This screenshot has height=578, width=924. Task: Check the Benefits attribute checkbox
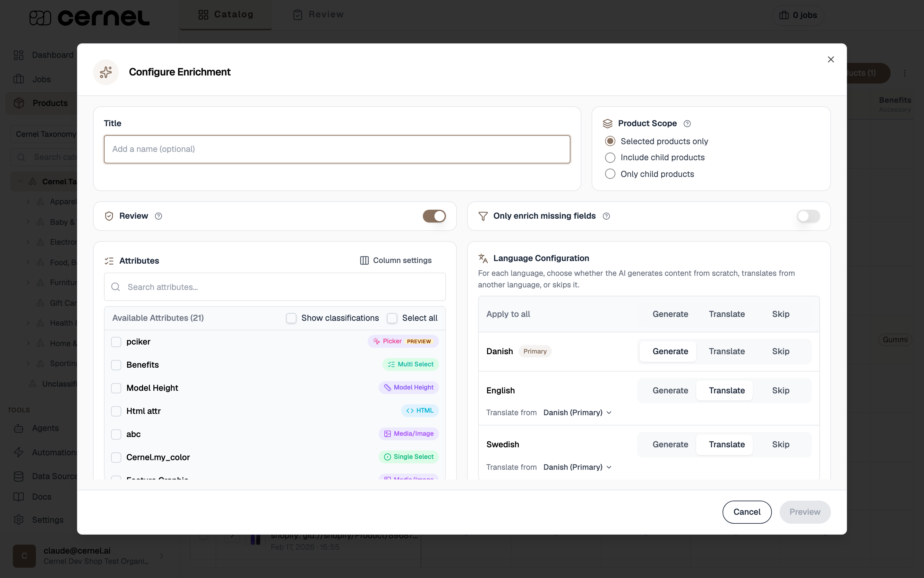point(116,365)
